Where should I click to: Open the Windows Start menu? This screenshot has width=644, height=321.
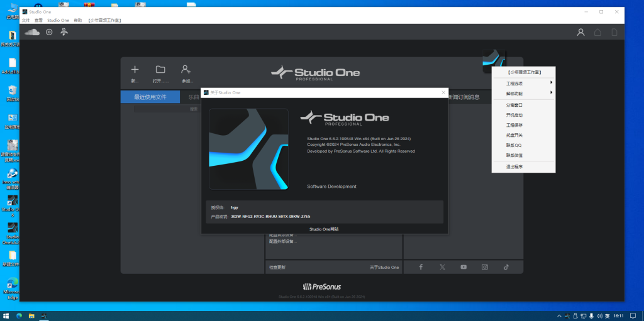(x=6, y=316)
